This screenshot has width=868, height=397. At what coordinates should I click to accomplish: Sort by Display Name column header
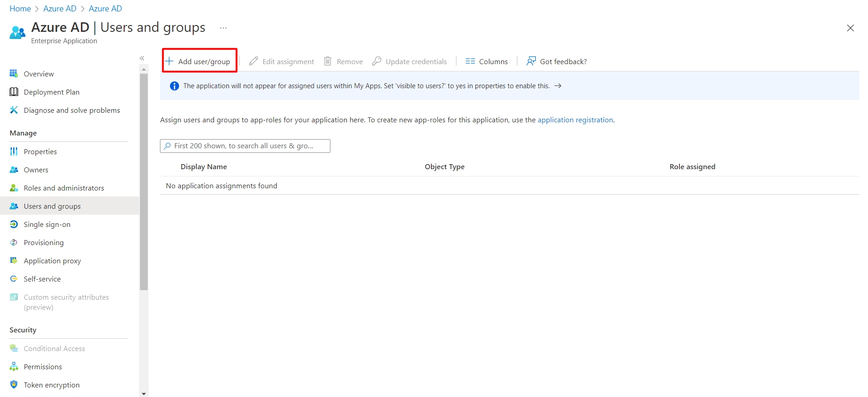coord(204,166)
